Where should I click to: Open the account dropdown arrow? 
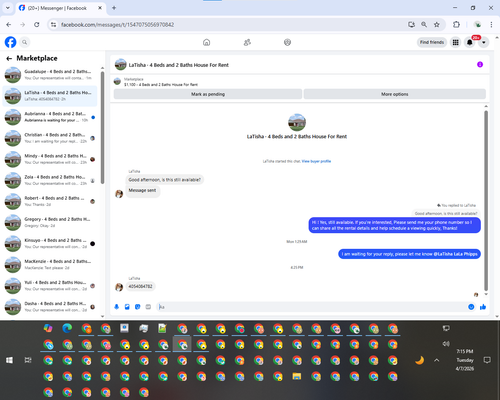point(484,42)
